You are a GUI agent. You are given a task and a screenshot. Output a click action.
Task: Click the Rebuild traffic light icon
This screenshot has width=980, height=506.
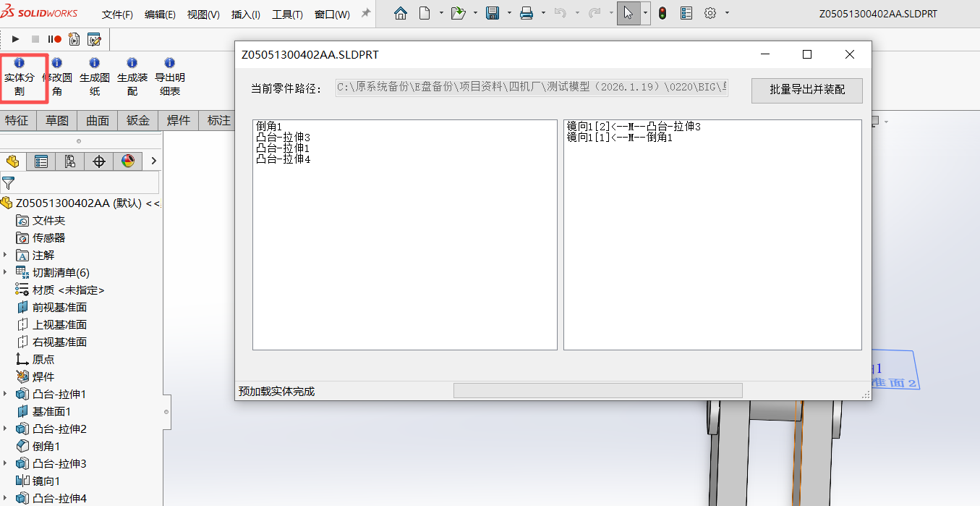click(662, 13)
